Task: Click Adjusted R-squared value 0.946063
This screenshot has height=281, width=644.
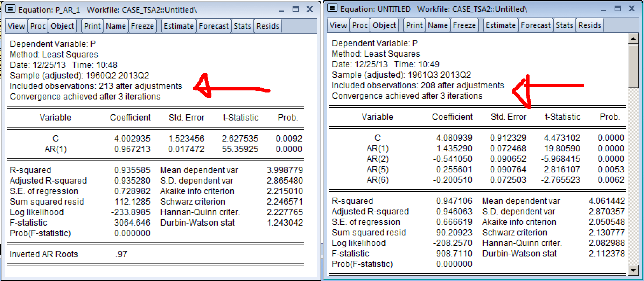Action: pos(454,212)
